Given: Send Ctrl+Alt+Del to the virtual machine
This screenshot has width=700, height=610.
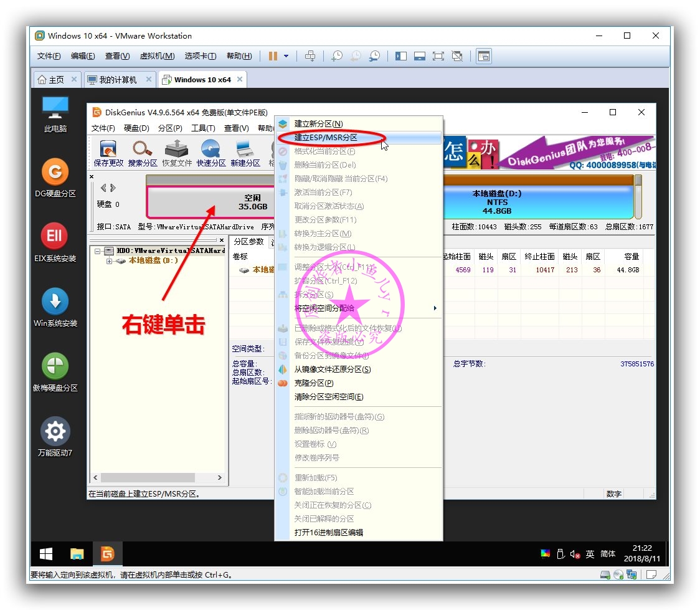Looking at the screenshot, I should click(x=310, y=56).
